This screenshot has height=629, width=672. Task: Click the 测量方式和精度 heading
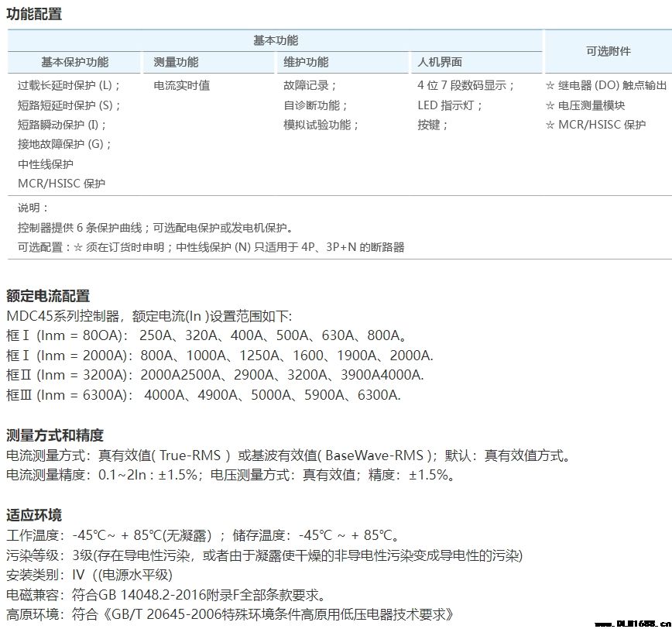click(x=55, y=435)
